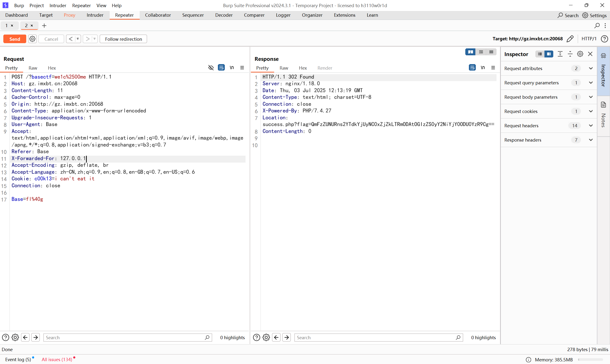Expand Request cookies section
The image size is (610, 364).
(549, 111)
